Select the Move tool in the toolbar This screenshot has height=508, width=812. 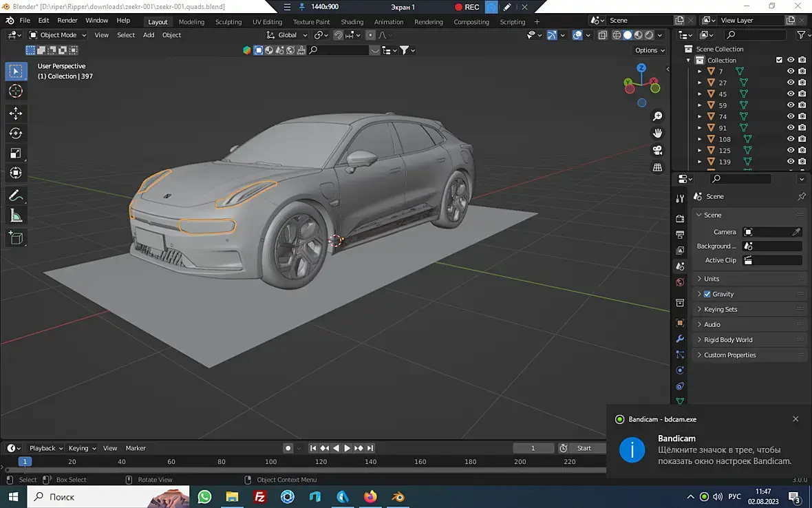coord(16,113)
